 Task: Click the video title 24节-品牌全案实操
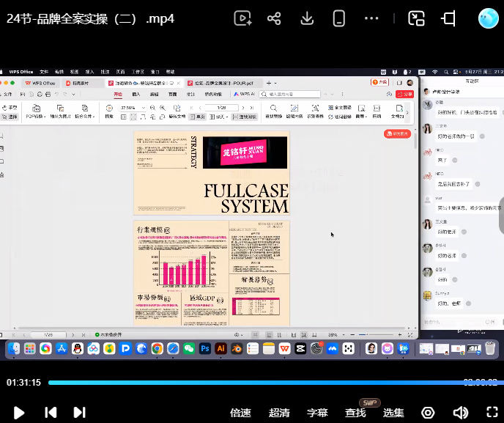pos(90,18)
